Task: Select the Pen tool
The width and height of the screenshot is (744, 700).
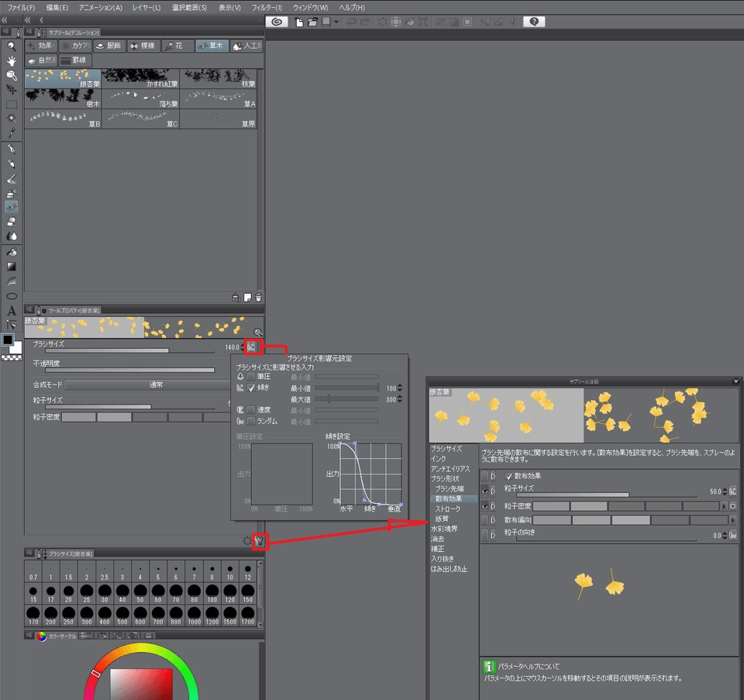Action: point(12,150)
